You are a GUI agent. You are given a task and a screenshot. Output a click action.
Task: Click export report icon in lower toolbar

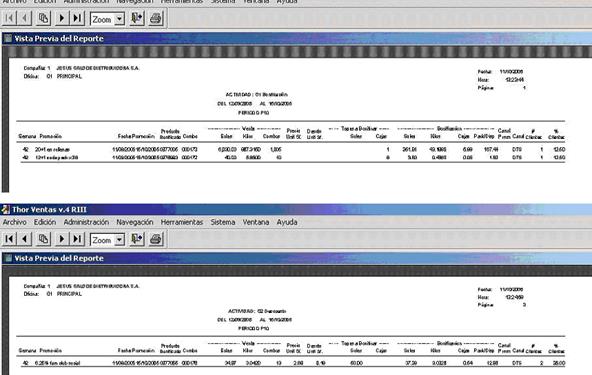(x=137, y=239)
